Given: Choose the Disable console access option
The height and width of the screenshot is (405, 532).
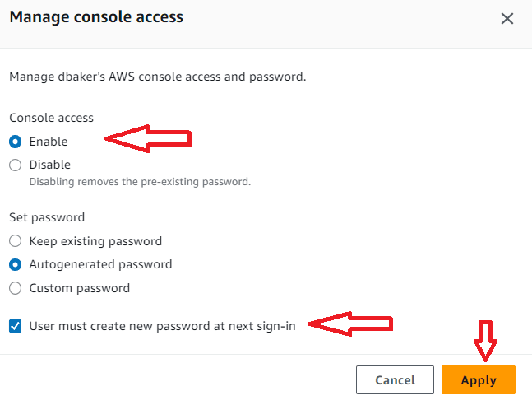Looking at the screenshot, I should coord(16,165).
